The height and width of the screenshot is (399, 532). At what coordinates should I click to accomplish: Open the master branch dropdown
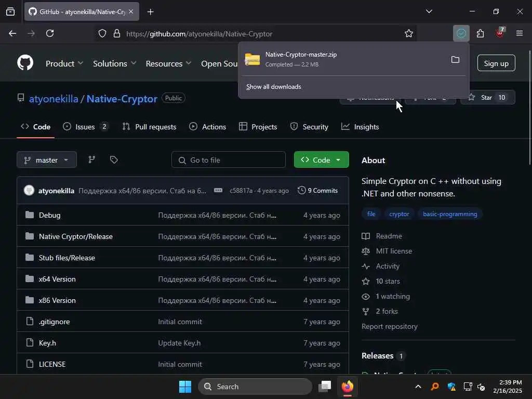point(47,160)
